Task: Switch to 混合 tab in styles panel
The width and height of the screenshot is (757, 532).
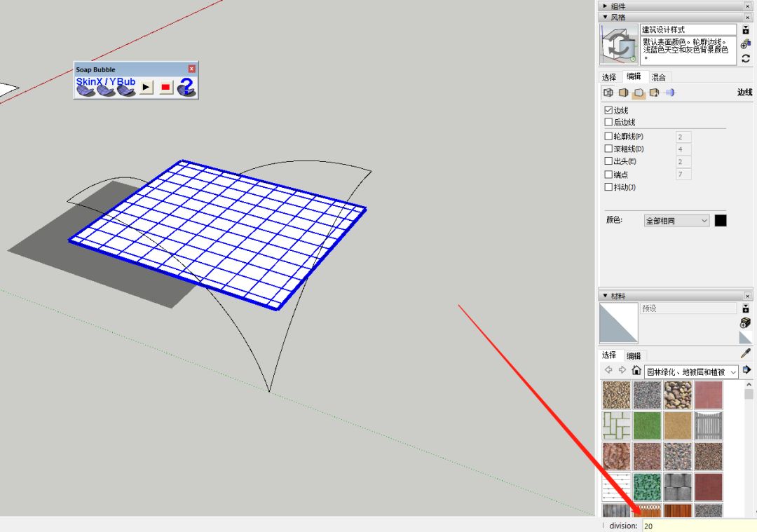Action: pos(658,77)
